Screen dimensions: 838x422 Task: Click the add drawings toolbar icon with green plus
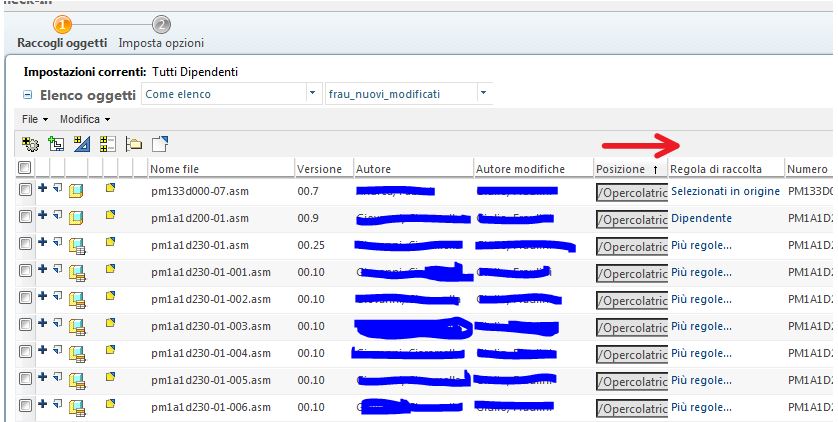(56, 144)
